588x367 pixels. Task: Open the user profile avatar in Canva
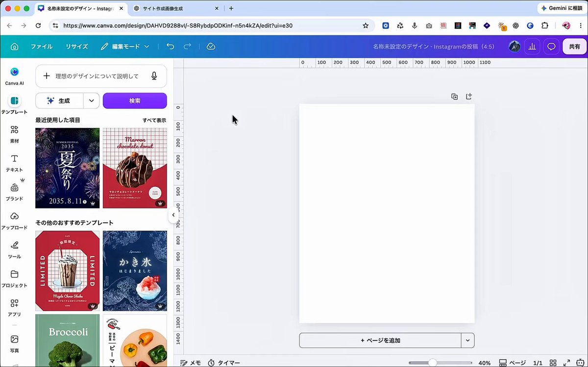[514, 47]
